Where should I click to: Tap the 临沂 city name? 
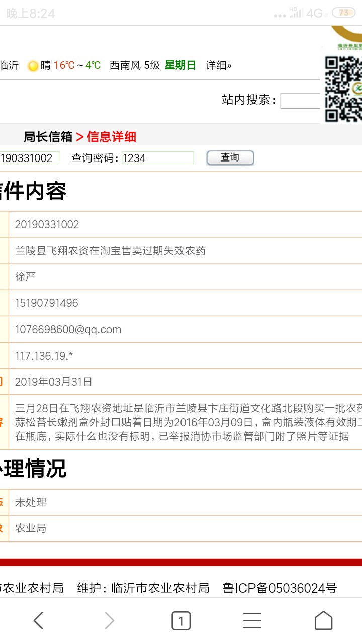(9, 65)
